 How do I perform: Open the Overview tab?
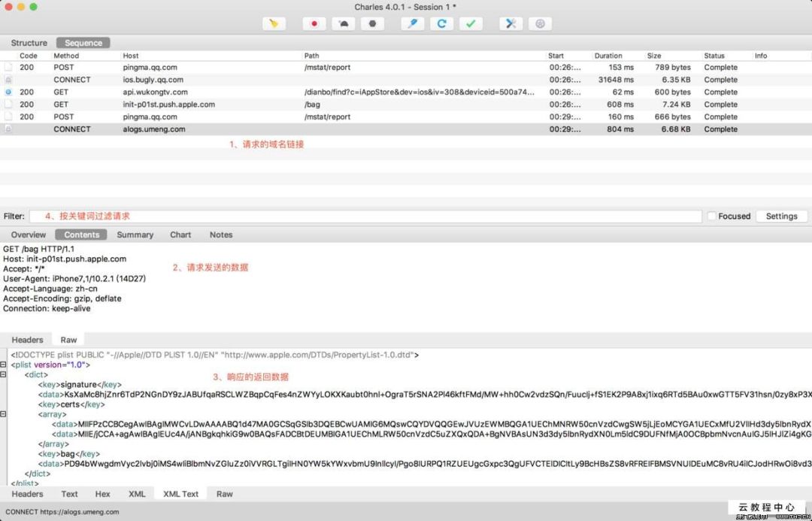[x=29, y=235]
